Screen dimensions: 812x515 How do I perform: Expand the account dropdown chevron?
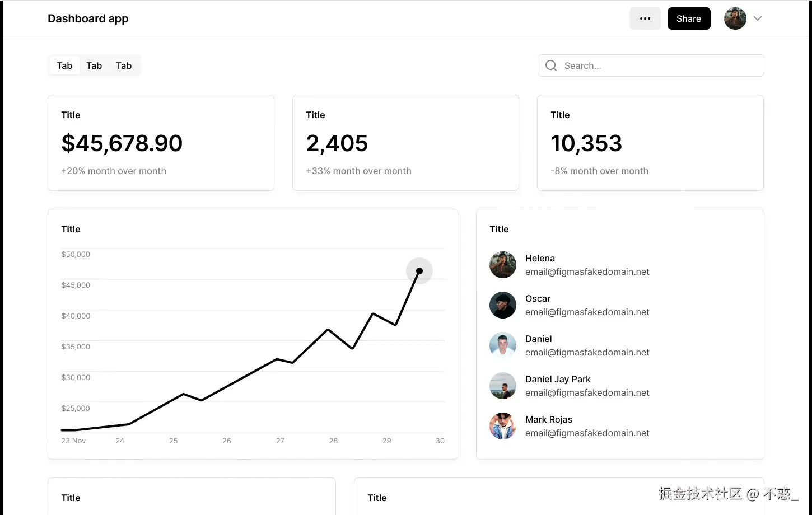point(758,18)
